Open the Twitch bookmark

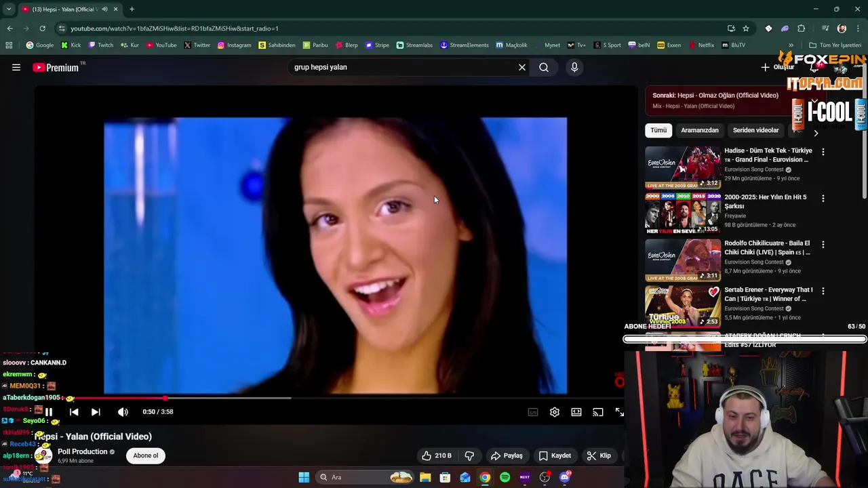click(100, 45)
